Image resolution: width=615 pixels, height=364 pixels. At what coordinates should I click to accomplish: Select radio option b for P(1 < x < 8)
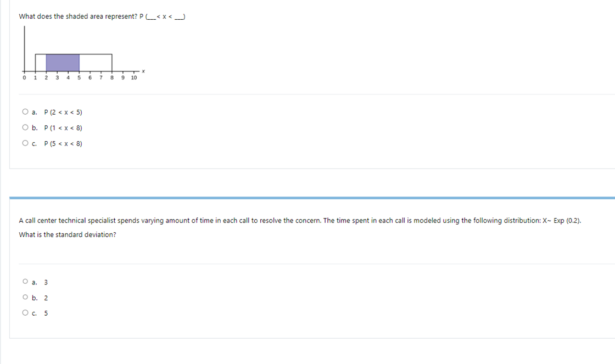click(25, 127)
